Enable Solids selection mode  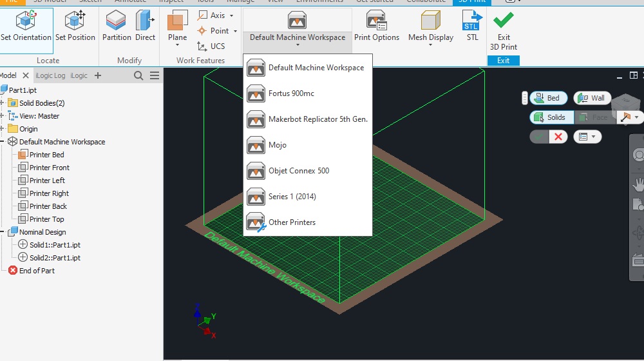[551, 117]
